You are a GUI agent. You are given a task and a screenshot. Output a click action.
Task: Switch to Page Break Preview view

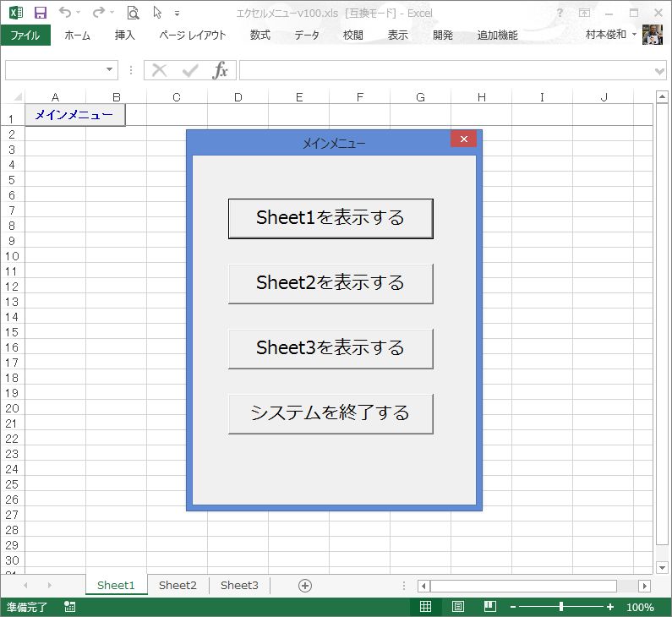(x=489, y=607)
